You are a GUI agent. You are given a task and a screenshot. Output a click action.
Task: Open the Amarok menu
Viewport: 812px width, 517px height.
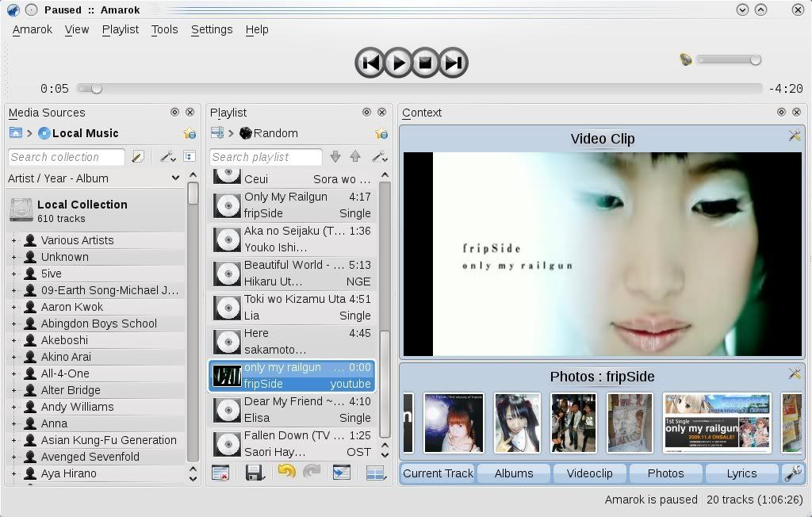32,29
